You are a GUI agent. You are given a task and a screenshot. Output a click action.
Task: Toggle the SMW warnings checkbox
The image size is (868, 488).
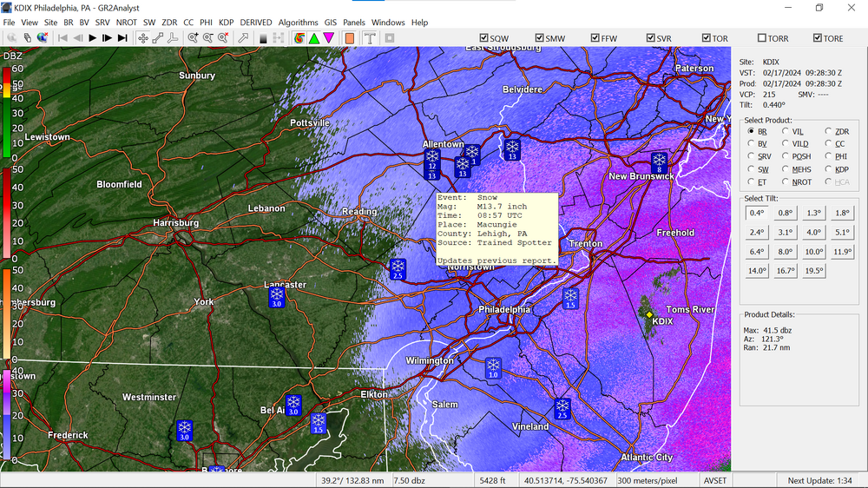point(539,37)
